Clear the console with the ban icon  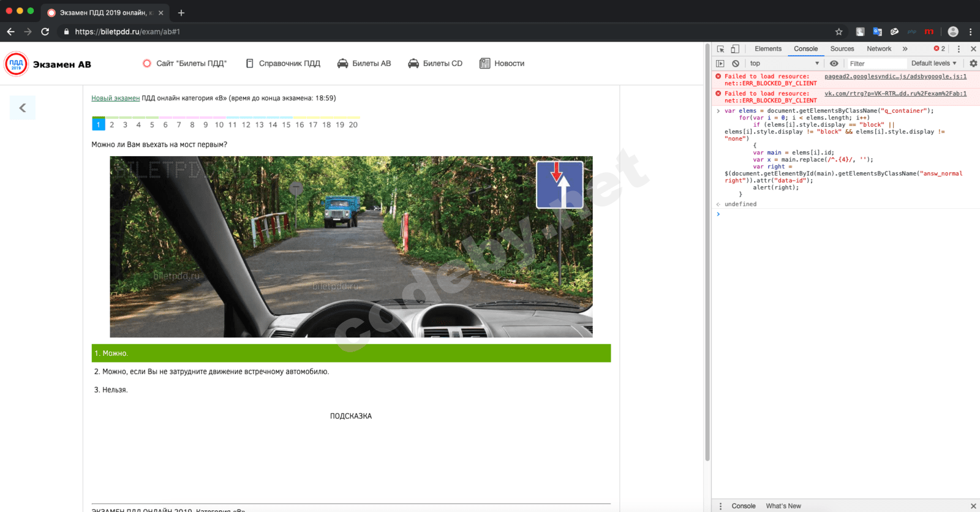[x=736, y=64]
